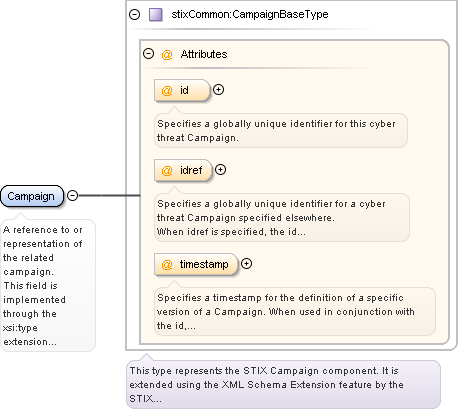Select the idref attribute node
This screenshot has width=459, height=412.
[183, 170]
